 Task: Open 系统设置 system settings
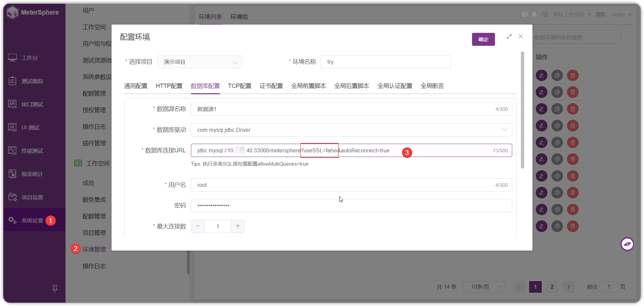tap(34, 220)
